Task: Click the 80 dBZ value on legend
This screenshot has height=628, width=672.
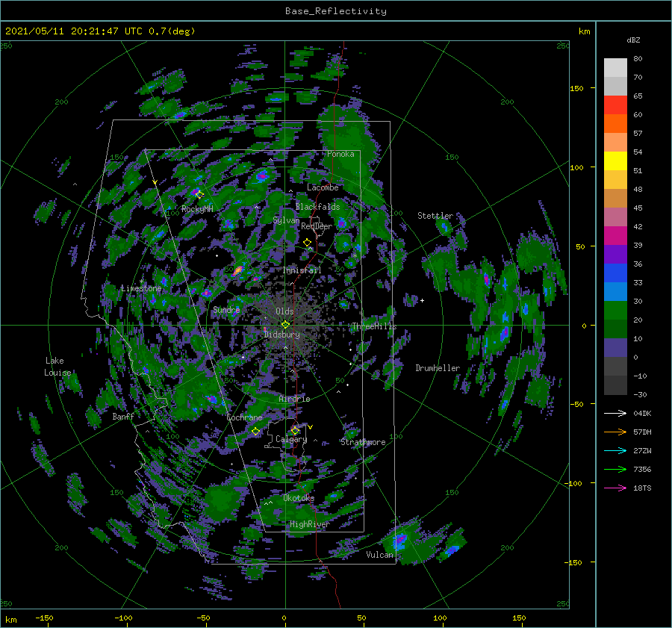Action: (638, 59)
